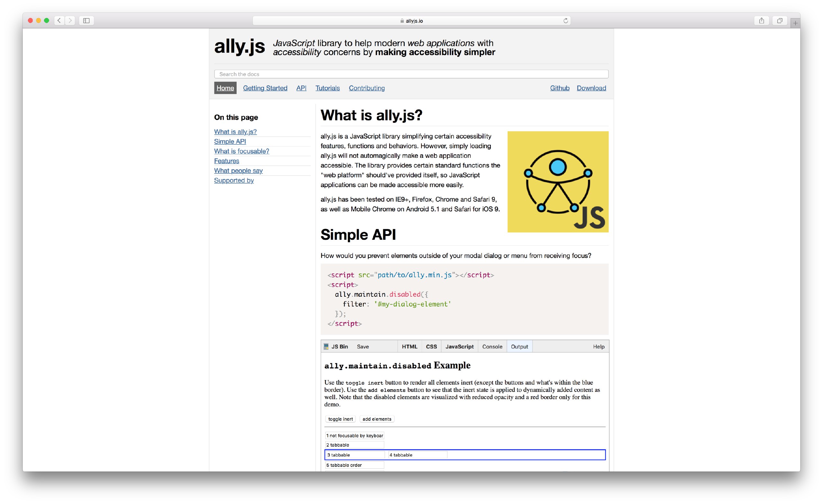823x504 pixels.
Task: Focus the 2 tabbable field
Action: point(355,445)
